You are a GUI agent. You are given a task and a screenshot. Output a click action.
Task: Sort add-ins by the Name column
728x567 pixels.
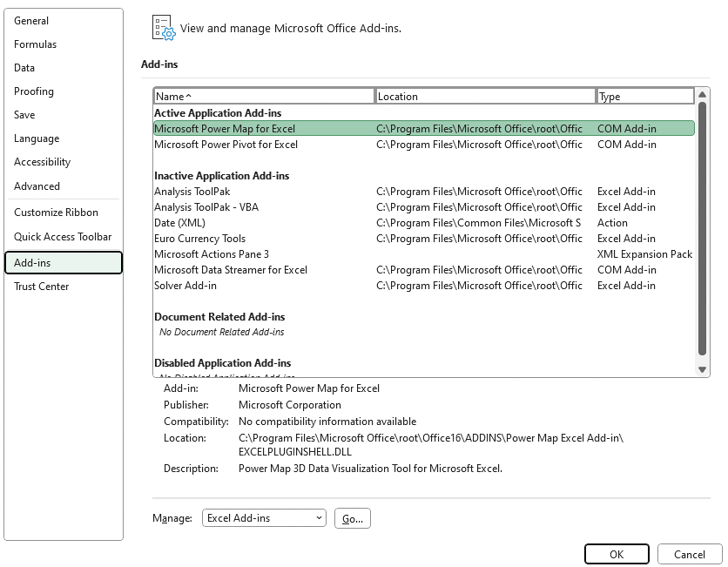[x=264, y=97]
